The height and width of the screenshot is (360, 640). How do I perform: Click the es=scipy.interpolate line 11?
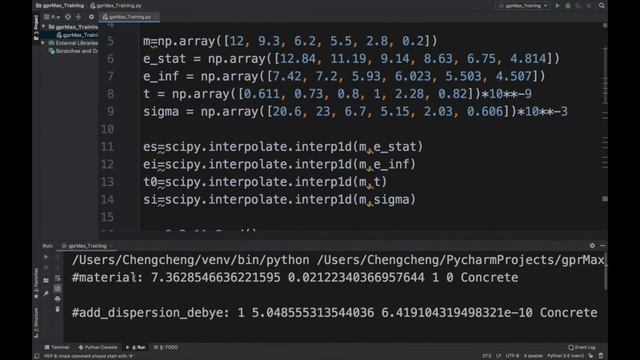[x=283, y=147]
